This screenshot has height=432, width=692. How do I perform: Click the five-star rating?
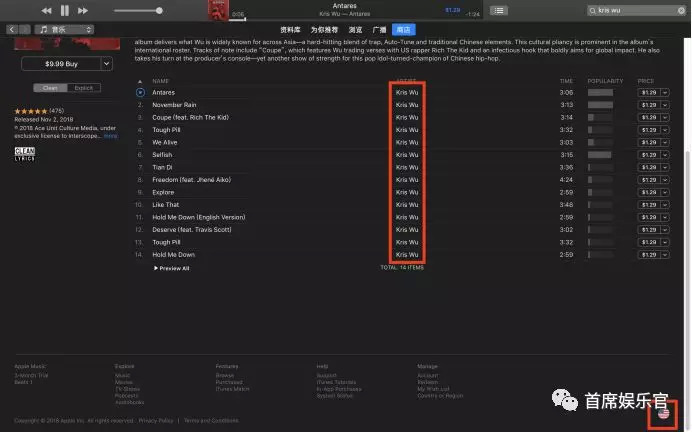tap(31, 111)
